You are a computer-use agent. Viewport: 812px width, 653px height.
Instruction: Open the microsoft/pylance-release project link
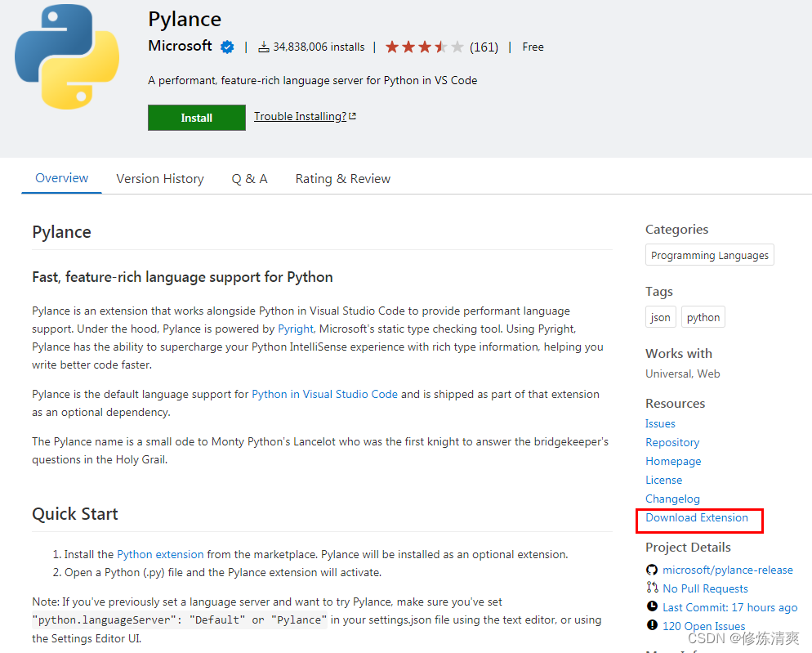point(728,570)
